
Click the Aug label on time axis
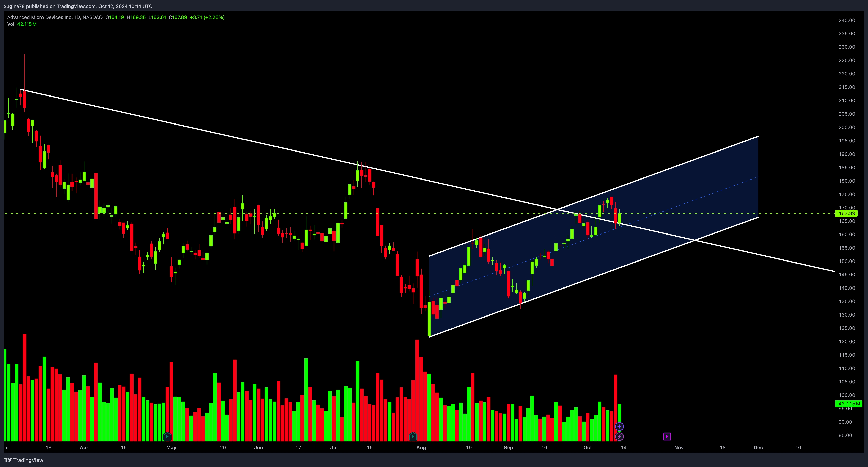click(421, 448)
